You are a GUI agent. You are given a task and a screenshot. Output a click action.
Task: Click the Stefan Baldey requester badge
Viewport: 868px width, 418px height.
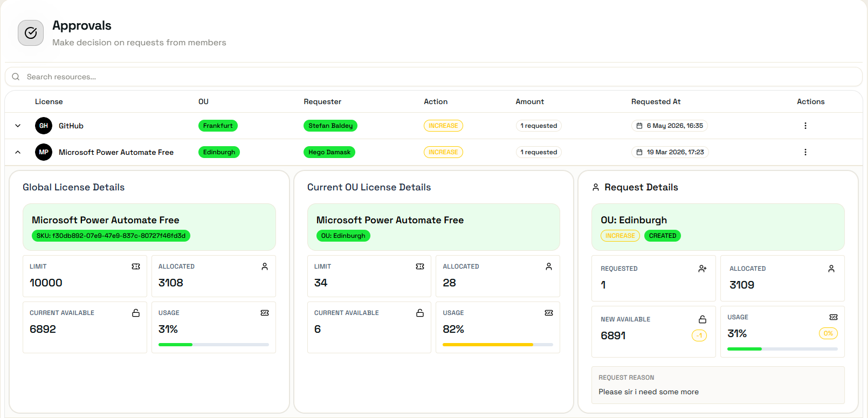pos(330,126)
